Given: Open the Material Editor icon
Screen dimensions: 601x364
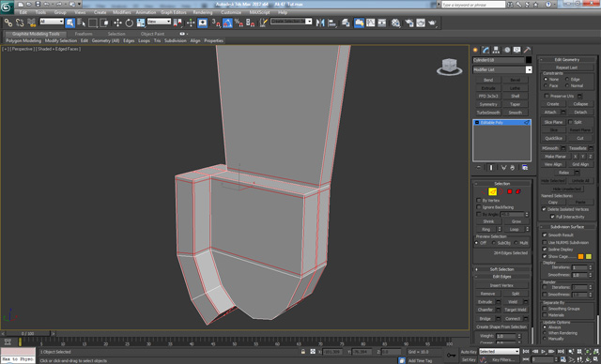Looking at the screenshot, I should tap(395, 23).
